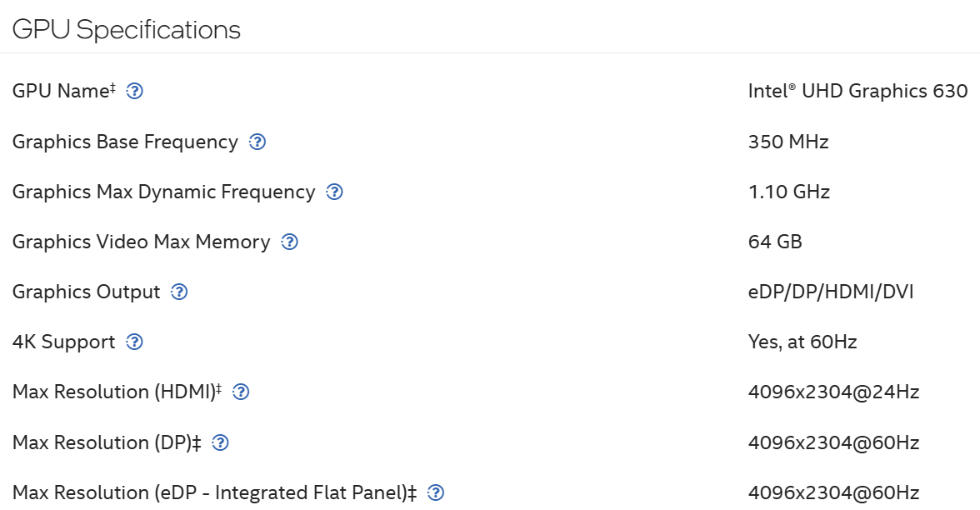
Task: Click help icon for Max Resolution (HDMI)
Action: 241,392
